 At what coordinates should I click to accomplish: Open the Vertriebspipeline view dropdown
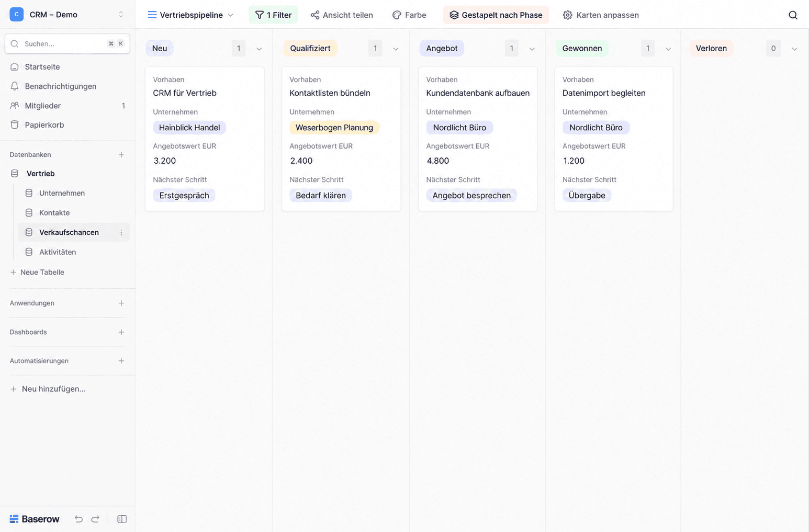point(190,15)
